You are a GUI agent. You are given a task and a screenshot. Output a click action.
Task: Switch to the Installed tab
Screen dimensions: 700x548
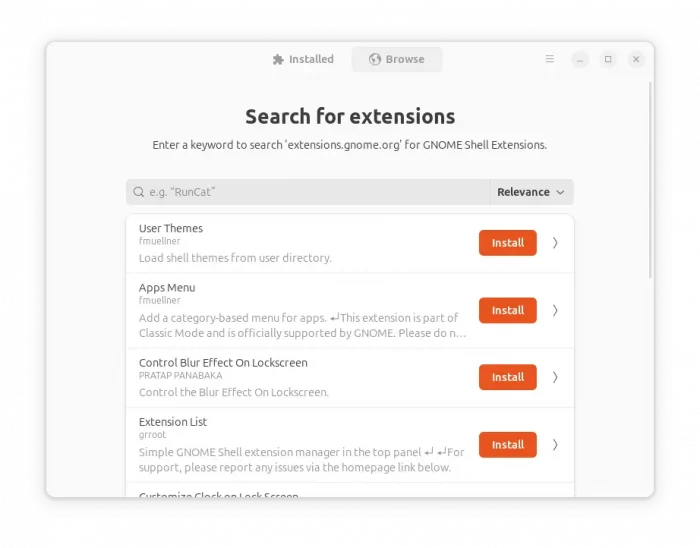(x=303, y=60)
